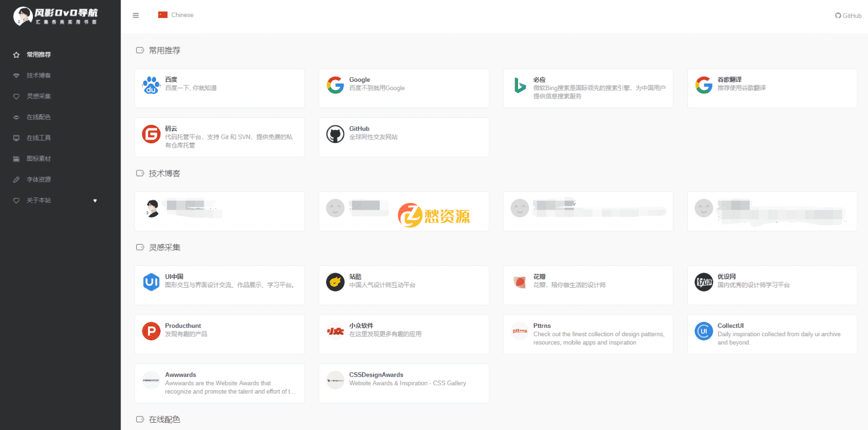Click the 优设网 dark logo icon

click(704, 282)
